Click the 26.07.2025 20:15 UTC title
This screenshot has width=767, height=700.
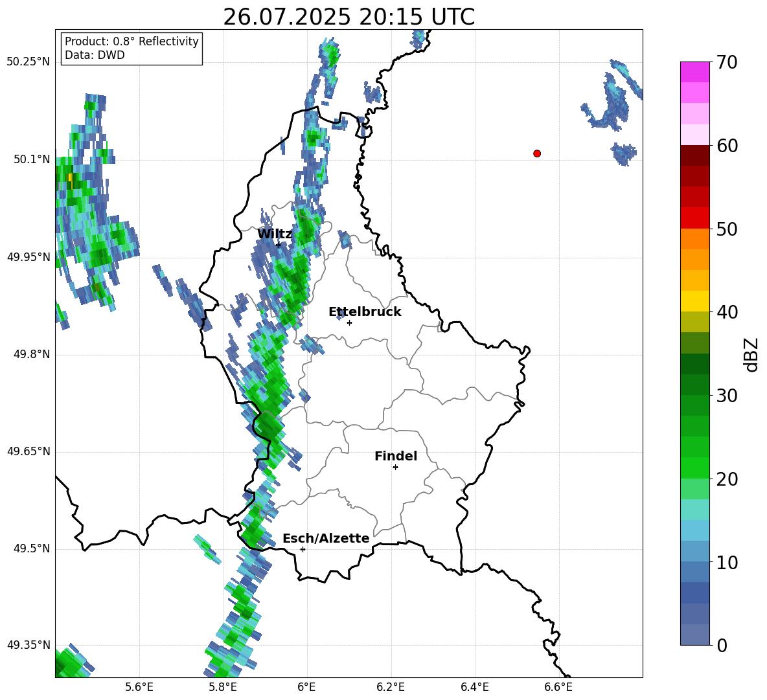[x=349, y=17]
